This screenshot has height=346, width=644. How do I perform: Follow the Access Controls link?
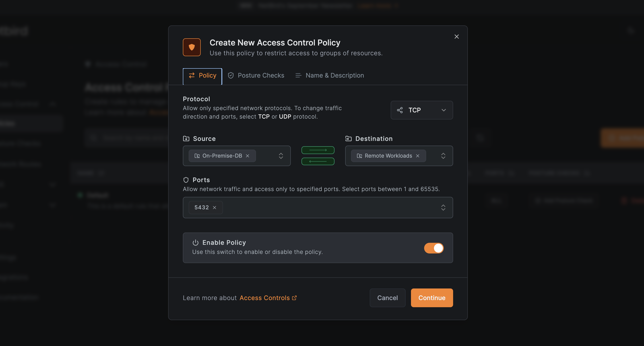[x=265, y=298]
